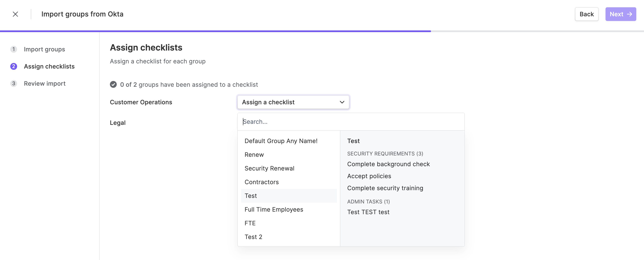Select the Test 2 checklist option
This screenshot has width=644, height=260.
coord(289,237)
